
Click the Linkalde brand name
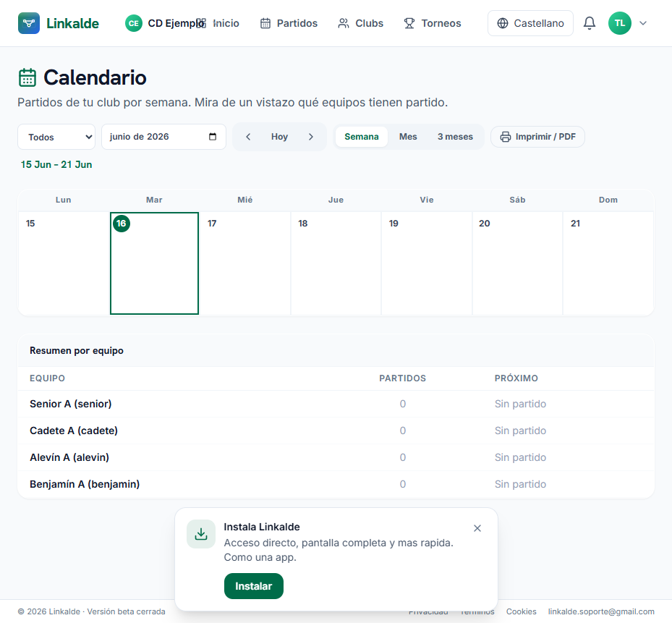(72, 23)
